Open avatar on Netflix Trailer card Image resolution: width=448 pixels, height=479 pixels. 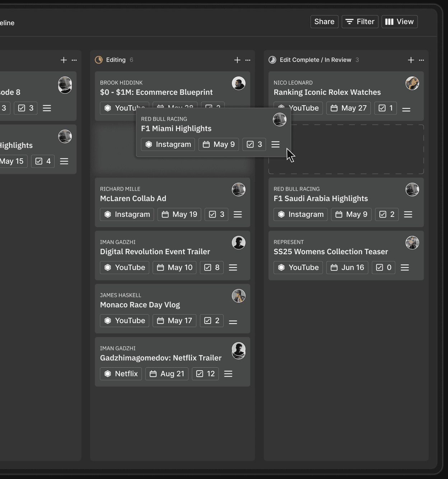click(x=238, y=350)
